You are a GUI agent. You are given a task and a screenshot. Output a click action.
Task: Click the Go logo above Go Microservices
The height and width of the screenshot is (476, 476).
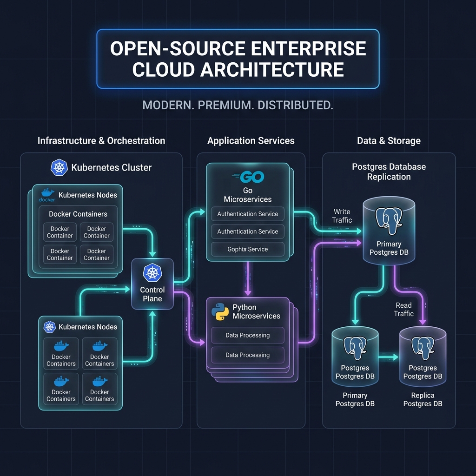[x=248, y=177]
